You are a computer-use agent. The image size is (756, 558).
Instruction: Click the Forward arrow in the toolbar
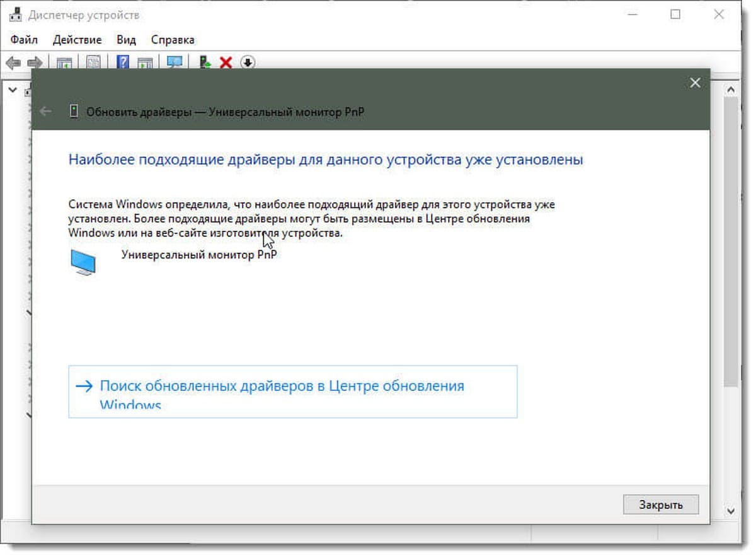click(x=35, y=62)
